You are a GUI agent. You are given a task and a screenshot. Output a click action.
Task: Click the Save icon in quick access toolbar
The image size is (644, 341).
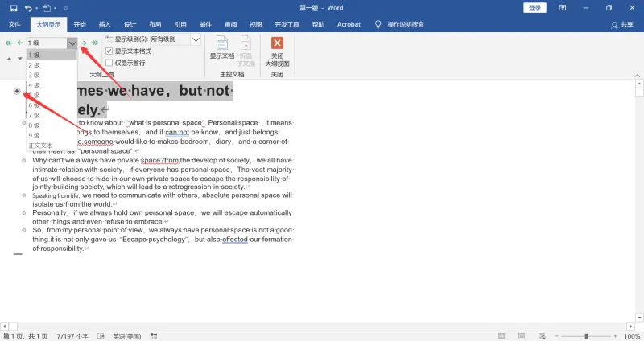coord(14,8)
